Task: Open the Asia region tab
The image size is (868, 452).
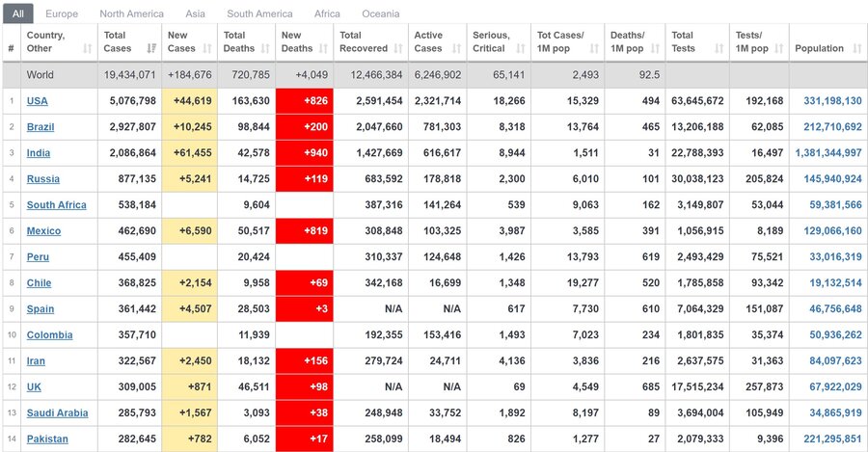Action: (195, 13)
